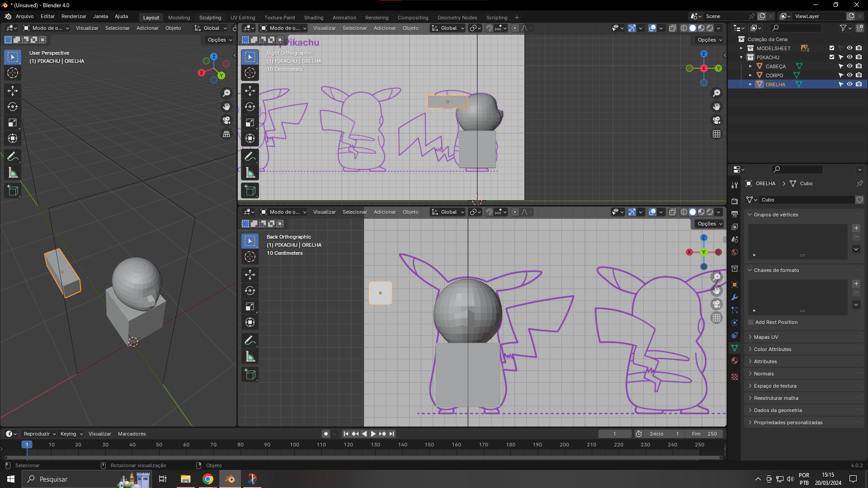Toggle camera view in perspective viewport
This screenshot has width=868, height=488.
(x=226, y=120)
